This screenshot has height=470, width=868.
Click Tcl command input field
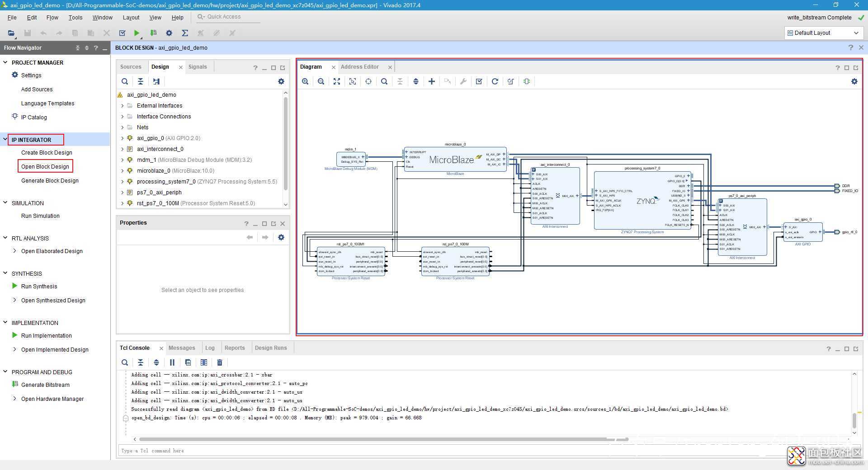(x=488, y=451)
